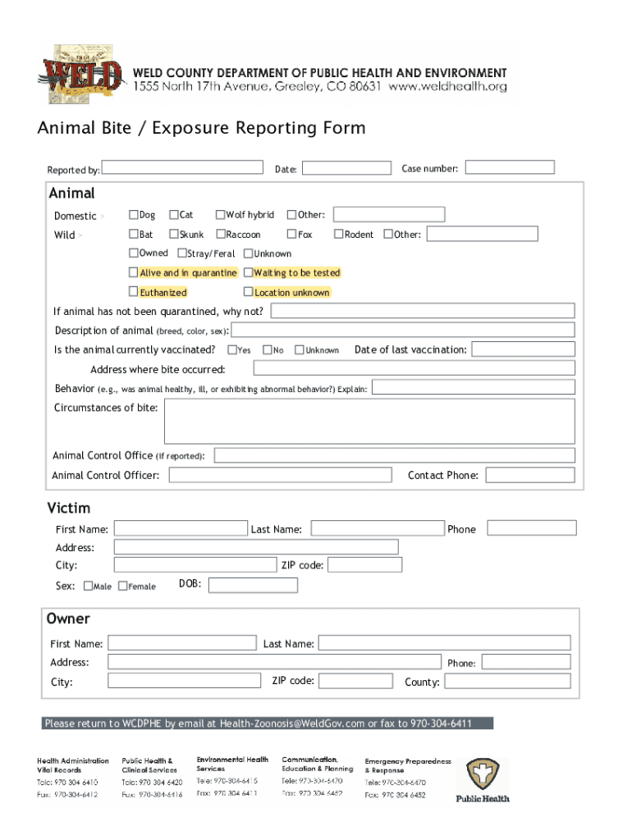Screen dimensions: 632x840
Task: Focus the Victim First Name field
Action: pos(181,528)
